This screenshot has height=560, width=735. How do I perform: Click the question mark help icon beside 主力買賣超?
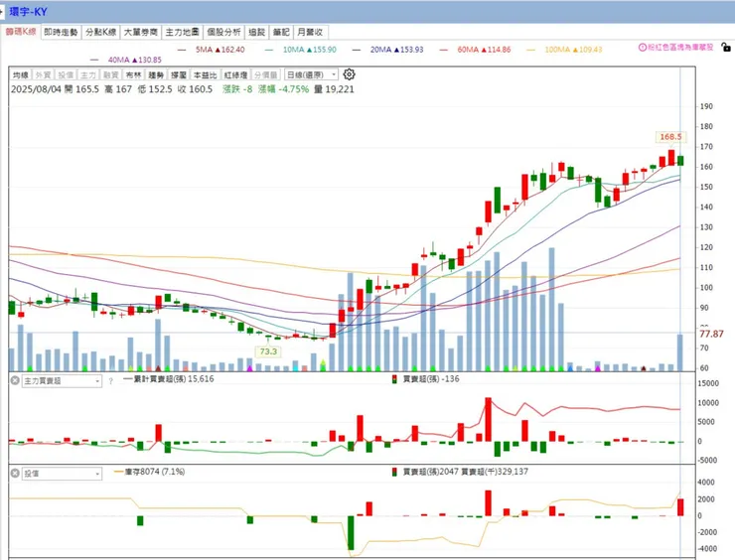110,381
